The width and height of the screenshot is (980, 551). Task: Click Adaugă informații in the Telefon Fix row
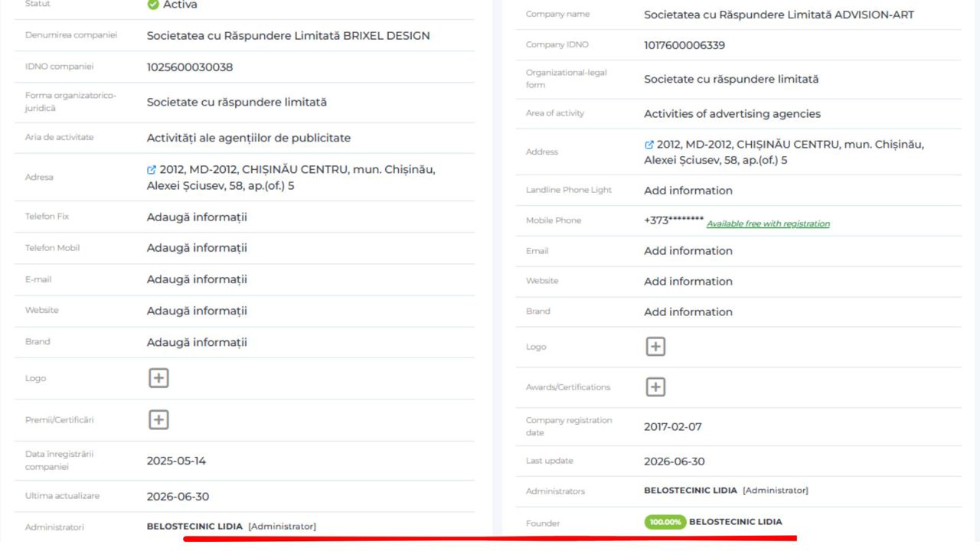coord(197,217)
